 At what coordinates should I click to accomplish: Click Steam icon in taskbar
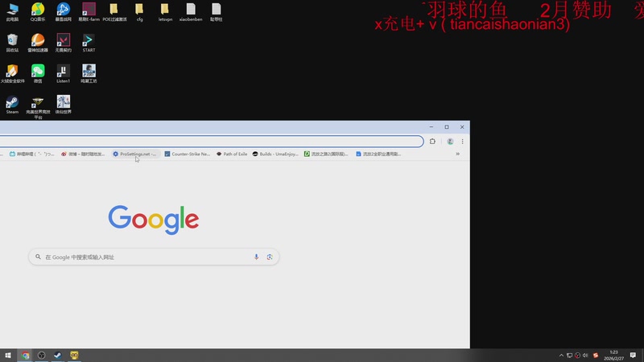pyautogui.click(x=57, y=356)
